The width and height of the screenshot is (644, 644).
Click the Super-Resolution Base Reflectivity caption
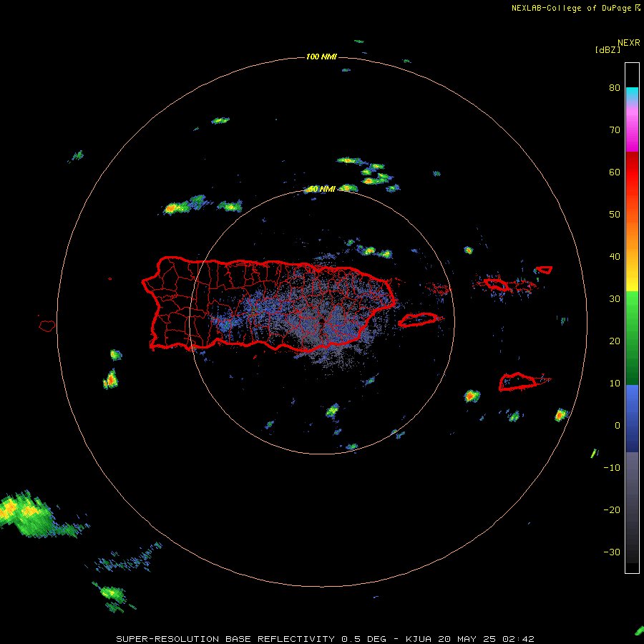pos(326,639)
